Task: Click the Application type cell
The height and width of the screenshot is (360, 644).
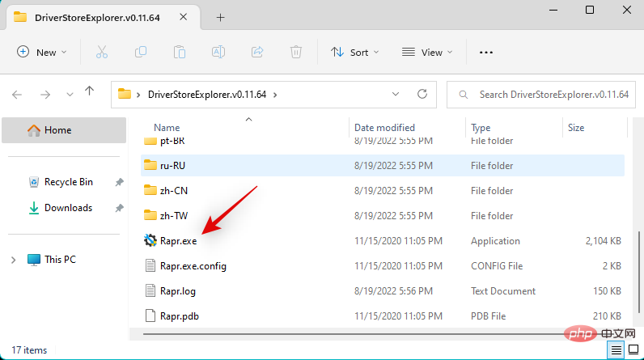Action: [x=495, y=241]
